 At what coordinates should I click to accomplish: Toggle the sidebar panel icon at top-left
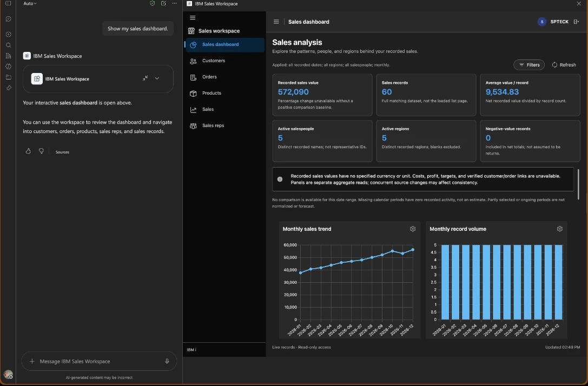[x=8, y=3]
